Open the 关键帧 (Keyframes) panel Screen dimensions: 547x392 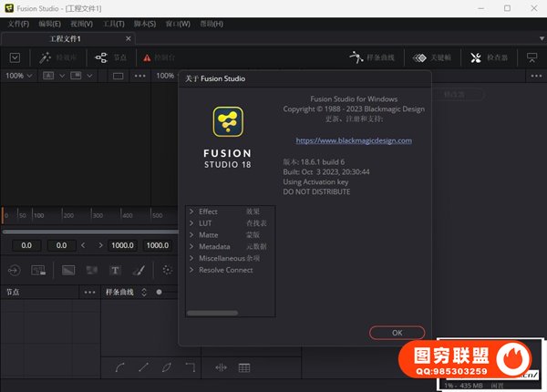pos(433,57)
